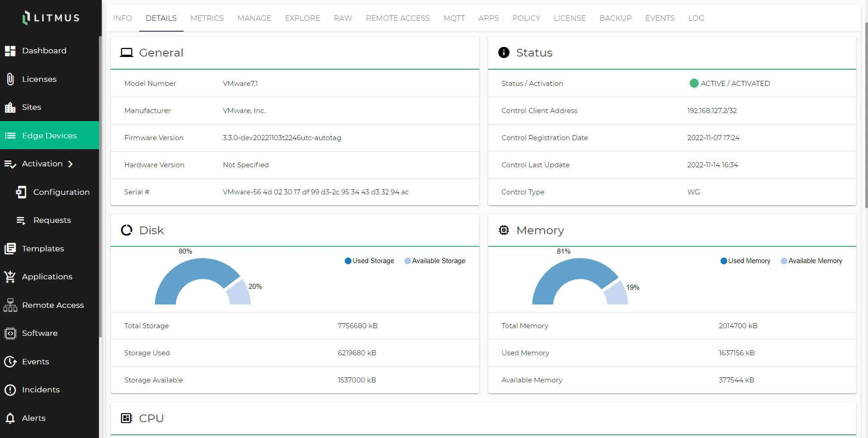Click the Total Storage value 7756680 kB

click(358, 326)
